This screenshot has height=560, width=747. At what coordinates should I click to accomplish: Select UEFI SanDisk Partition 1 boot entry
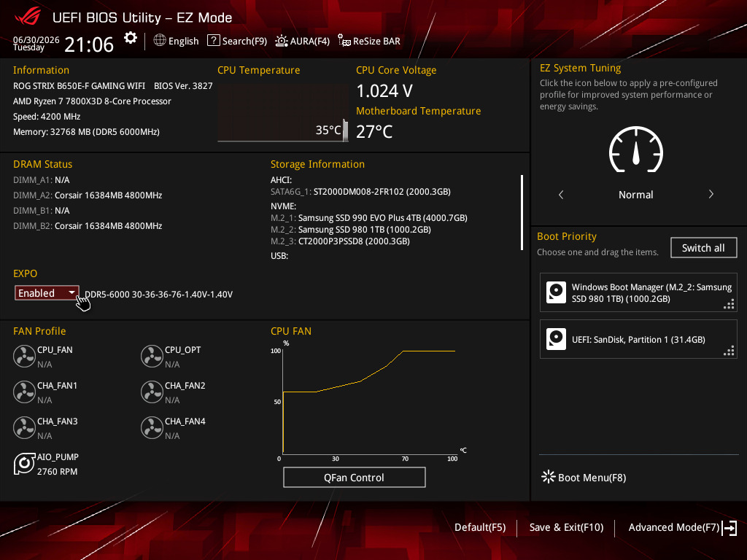coord(638,339)
